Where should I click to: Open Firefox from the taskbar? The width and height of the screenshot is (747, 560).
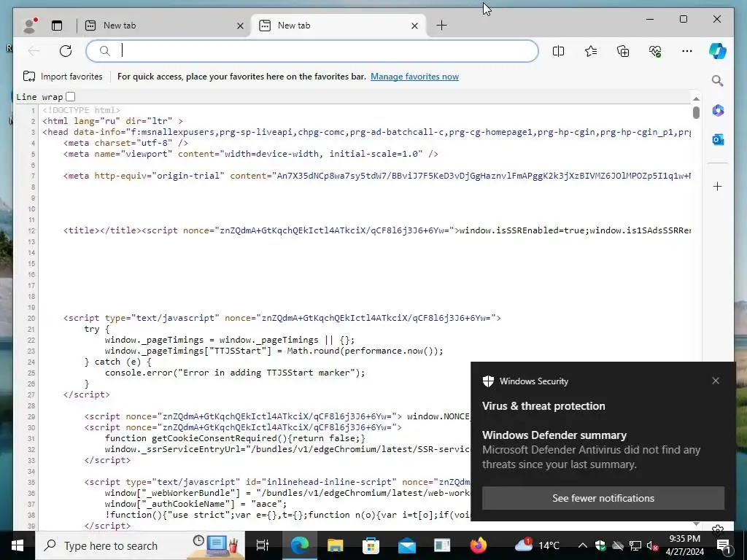(478, 545)
